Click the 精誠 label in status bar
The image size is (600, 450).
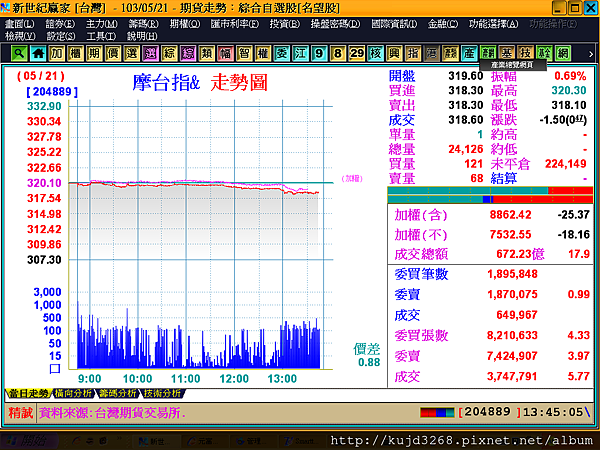click(x=21, y=412)
